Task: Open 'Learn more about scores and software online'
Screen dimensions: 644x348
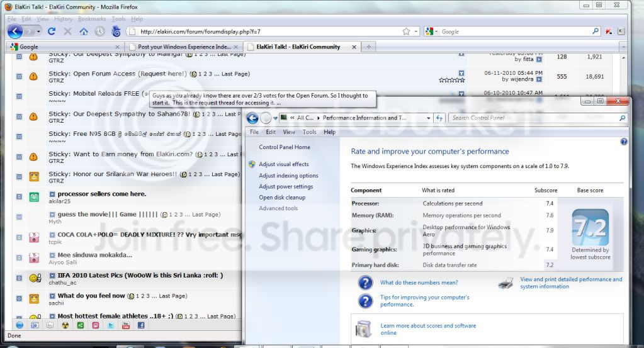Action: click(x=428, y=329)
